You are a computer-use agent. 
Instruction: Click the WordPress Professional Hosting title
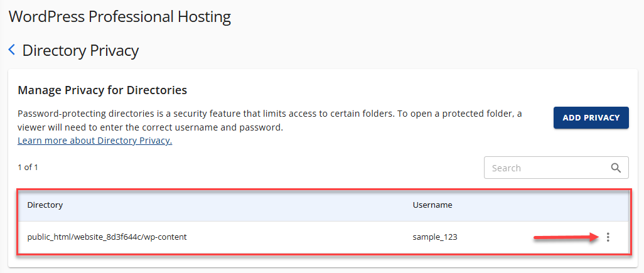[119, 17]
